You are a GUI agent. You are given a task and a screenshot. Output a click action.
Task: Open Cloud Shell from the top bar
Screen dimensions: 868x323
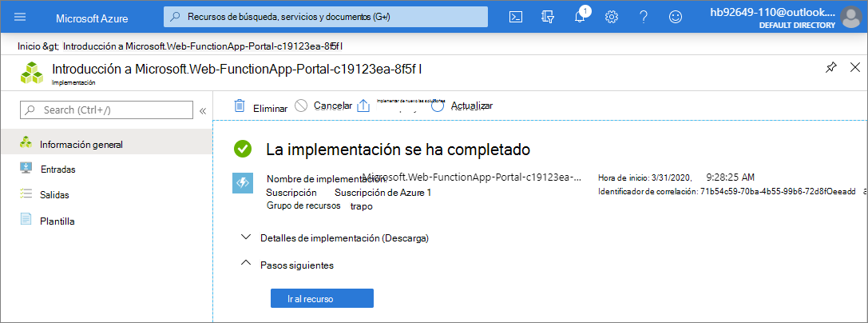(x=515, y=17)
